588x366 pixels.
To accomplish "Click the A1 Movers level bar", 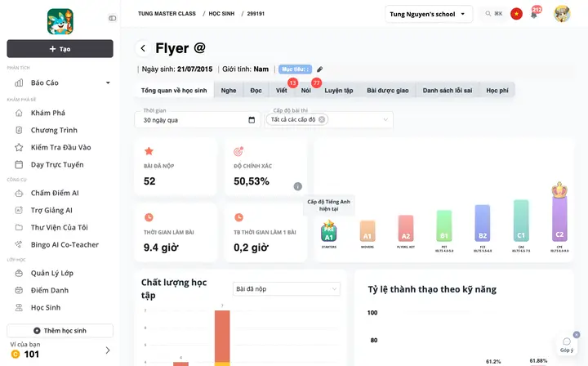I will pos(367,231).
